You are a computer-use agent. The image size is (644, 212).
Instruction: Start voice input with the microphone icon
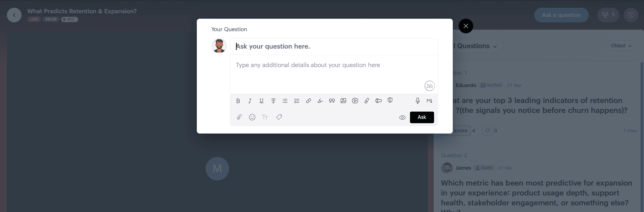(418, 101)
